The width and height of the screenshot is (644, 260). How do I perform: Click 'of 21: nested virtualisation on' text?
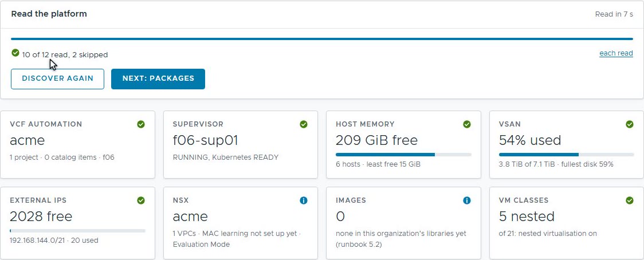tap(548, 234)
